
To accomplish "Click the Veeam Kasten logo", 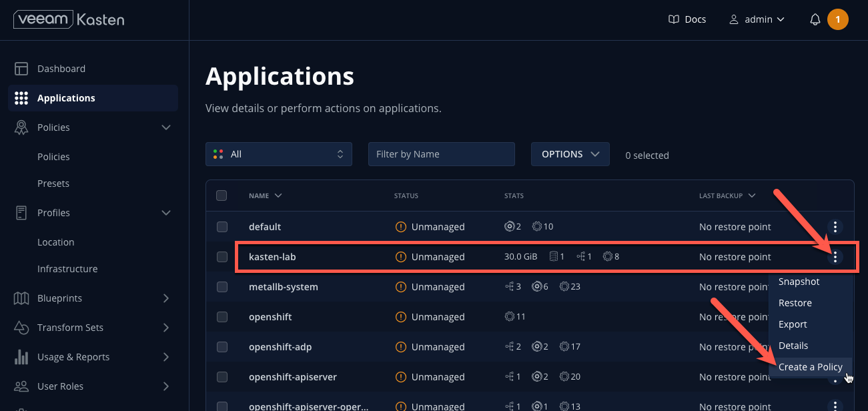I will [69, 19].
